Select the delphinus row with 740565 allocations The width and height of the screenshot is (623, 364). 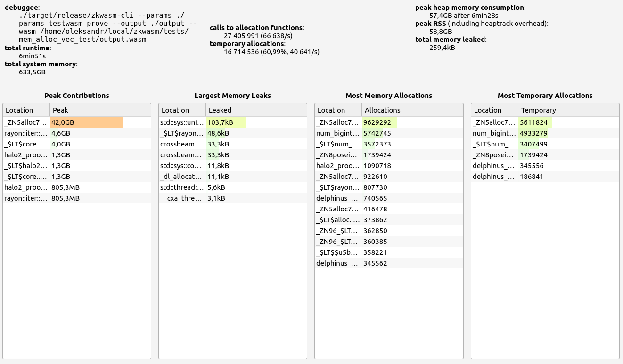coord(338,198)
